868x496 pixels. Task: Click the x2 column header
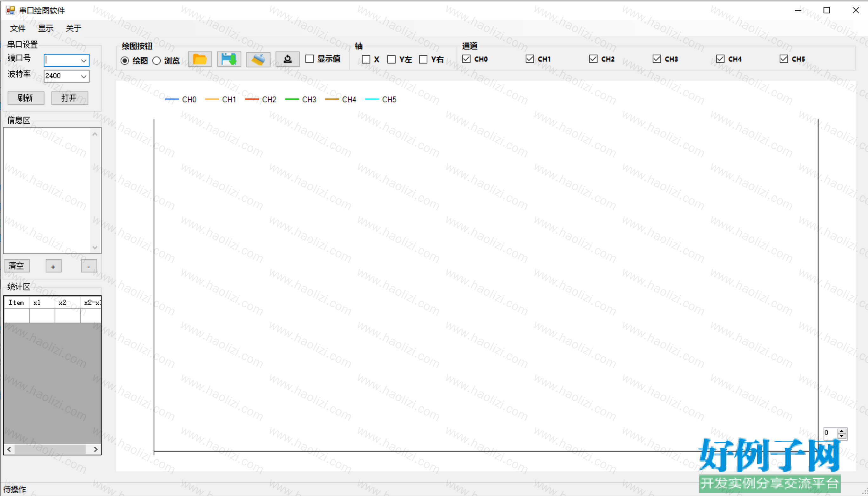click(x=67, y=303)
